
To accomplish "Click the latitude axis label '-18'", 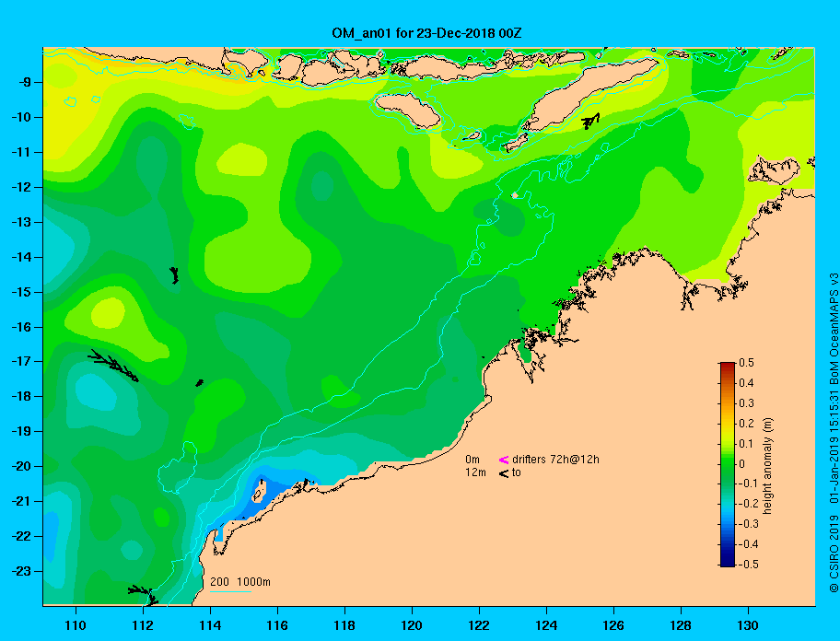I will coord(21,397).
